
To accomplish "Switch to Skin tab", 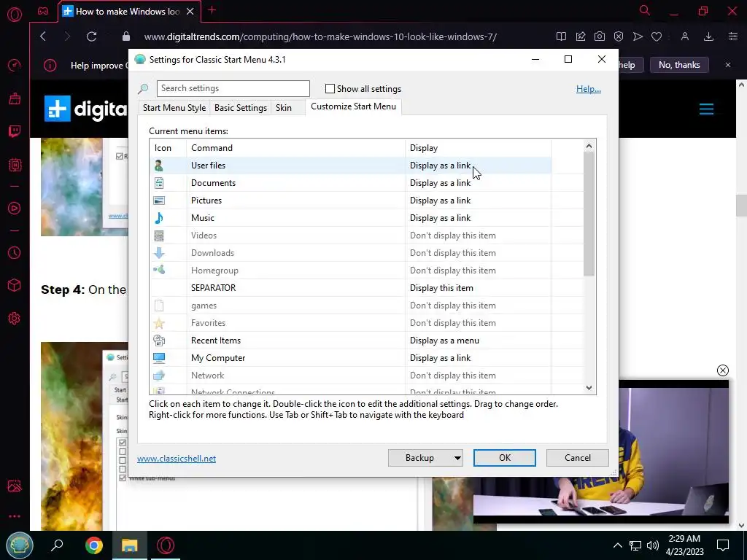I will coord(284,108).
